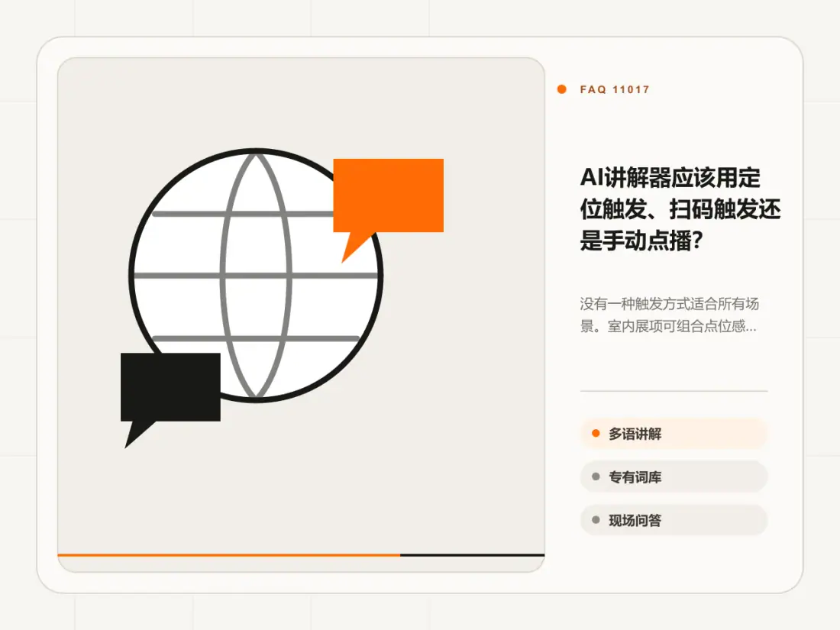The width and height of the screenshot is (840, 630).
Task: Click the orange dot beside FAQ 11017
Action: click(562, 89)
